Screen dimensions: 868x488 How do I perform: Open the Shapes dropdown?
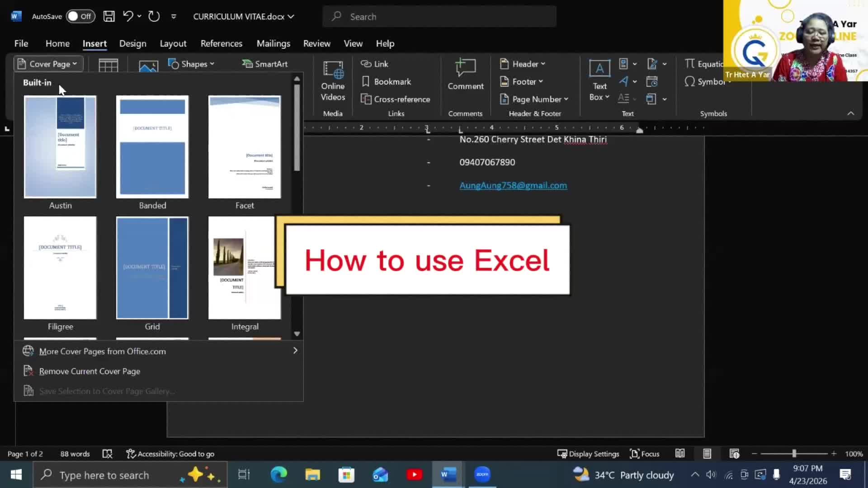pos(191,64)
